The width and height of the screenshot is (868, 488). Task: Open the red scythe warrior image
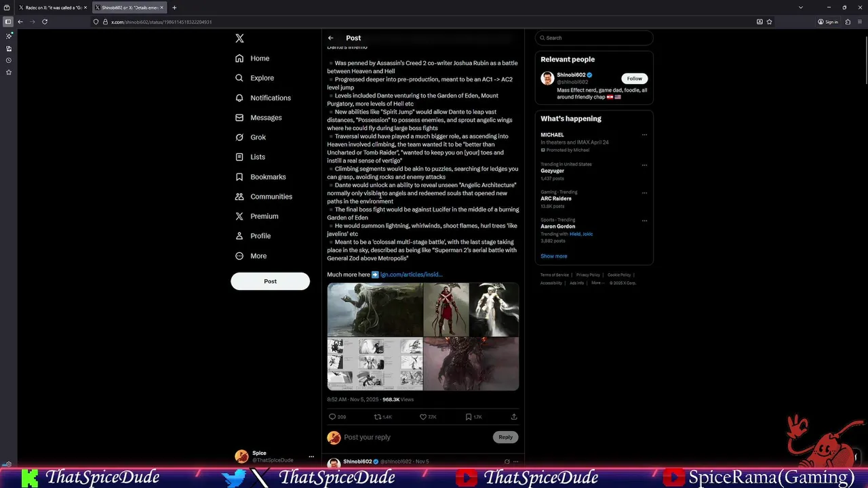tap(446, 310)
